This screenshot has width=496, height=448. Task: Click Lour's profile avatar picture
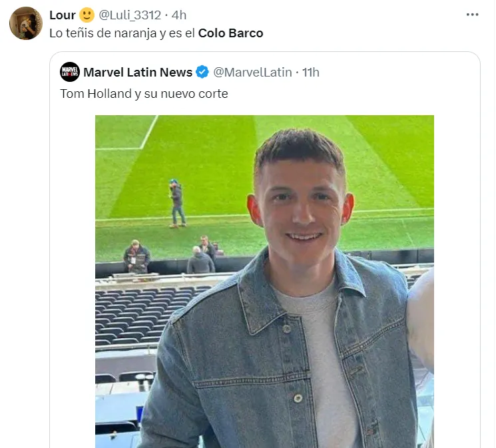[x=26, y=23]
